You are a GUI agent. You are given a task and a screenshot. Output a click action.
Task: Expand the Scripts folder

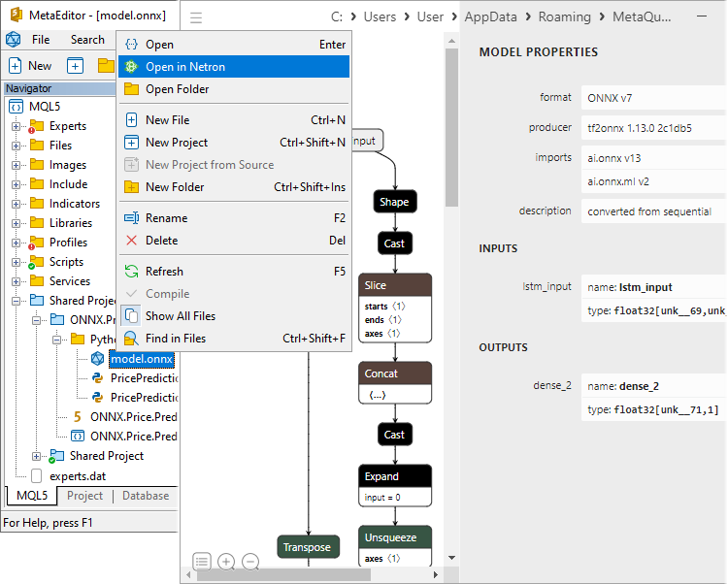[x=16, y=262]
